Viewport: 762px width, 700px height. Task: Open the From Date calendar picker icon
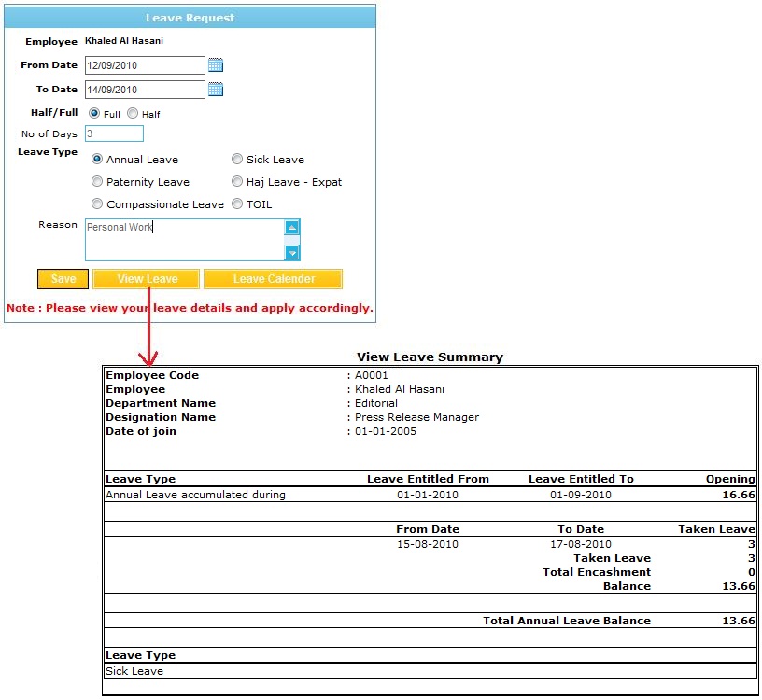216,64
